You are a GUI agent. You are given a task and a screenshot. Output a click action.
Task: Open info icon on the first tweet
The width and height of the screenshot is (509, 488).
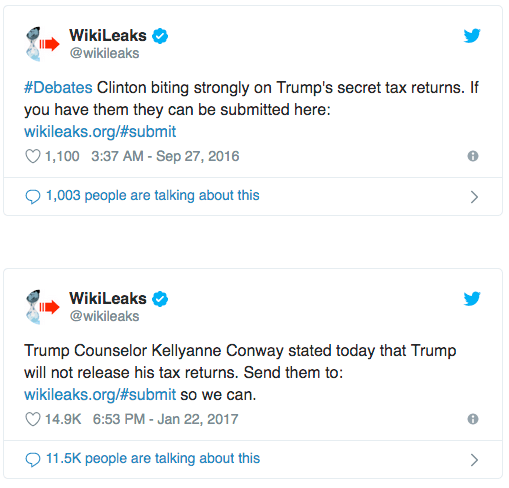[473, 156]
